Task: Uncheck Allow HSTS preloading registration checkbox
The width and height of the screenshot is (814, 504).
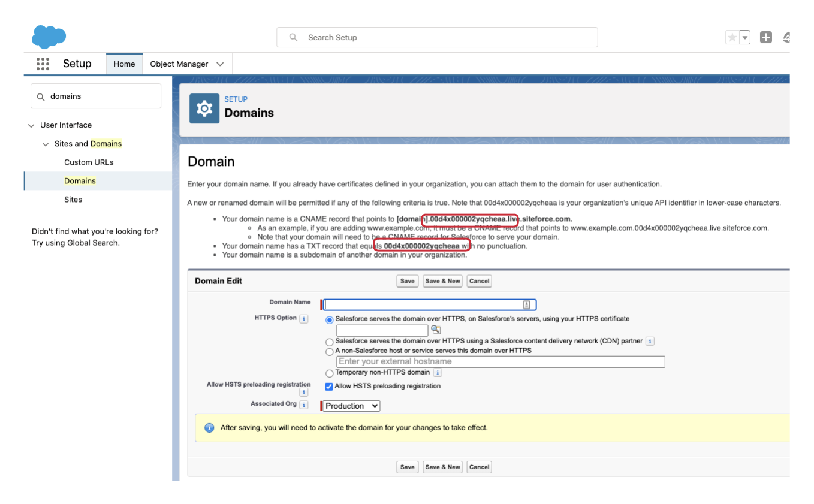Action: (328, 387)
